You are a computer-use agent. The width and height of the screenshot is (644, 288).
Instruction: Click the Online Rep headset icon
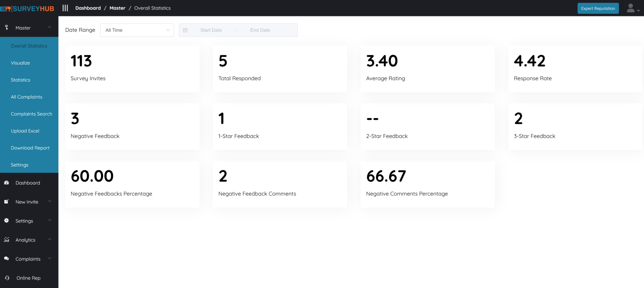pyautogui.click(x=7, y=278)
